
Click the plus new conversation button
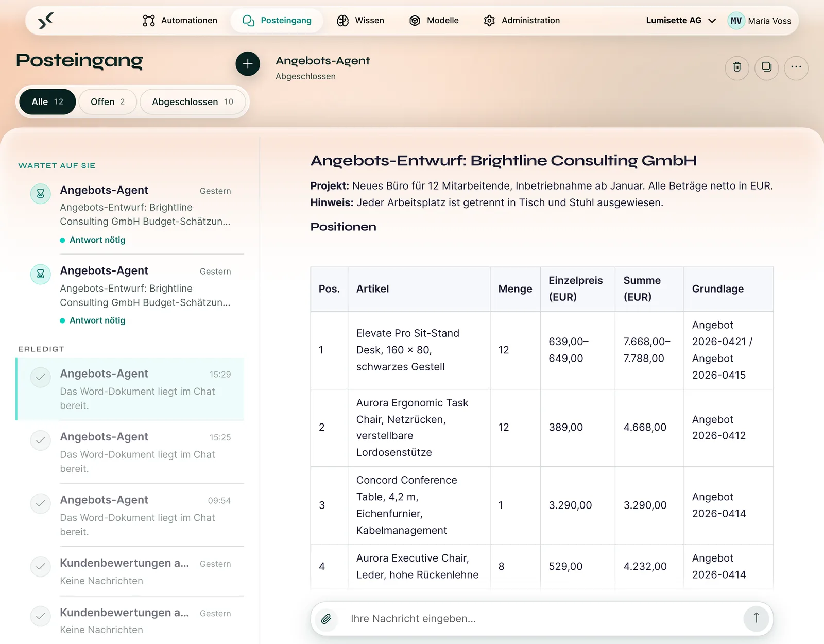[248, 64]
